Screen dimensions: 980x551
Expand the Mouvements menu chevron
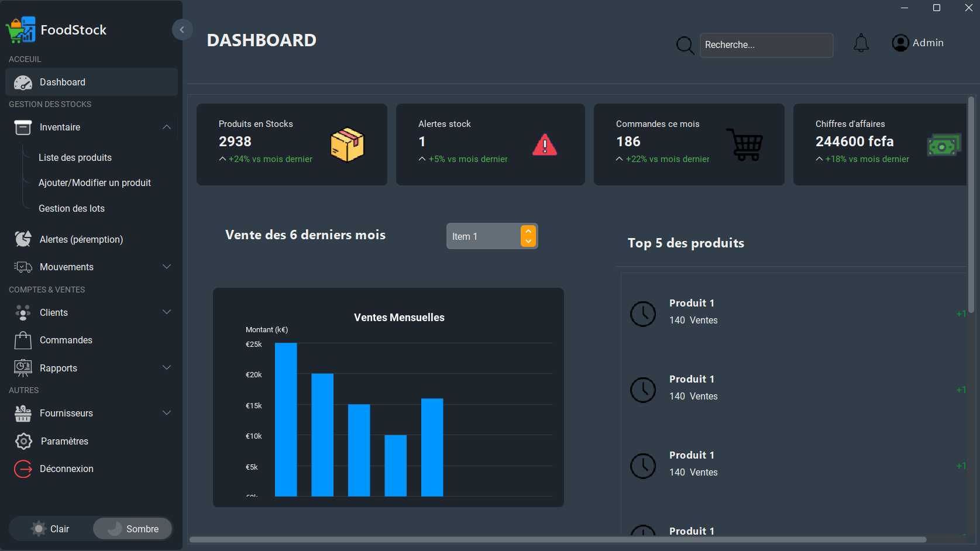[167, 267]
